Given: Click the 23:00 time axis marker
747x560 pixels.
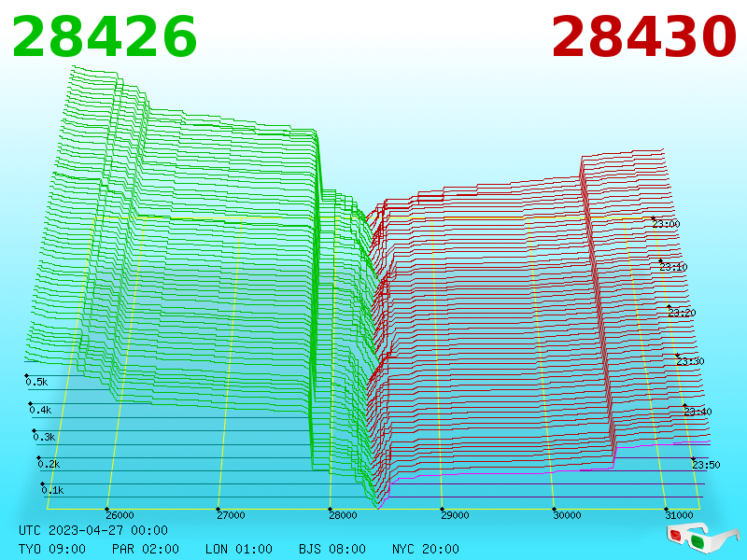Looking at the screenshot, I should tap(667, 224).
